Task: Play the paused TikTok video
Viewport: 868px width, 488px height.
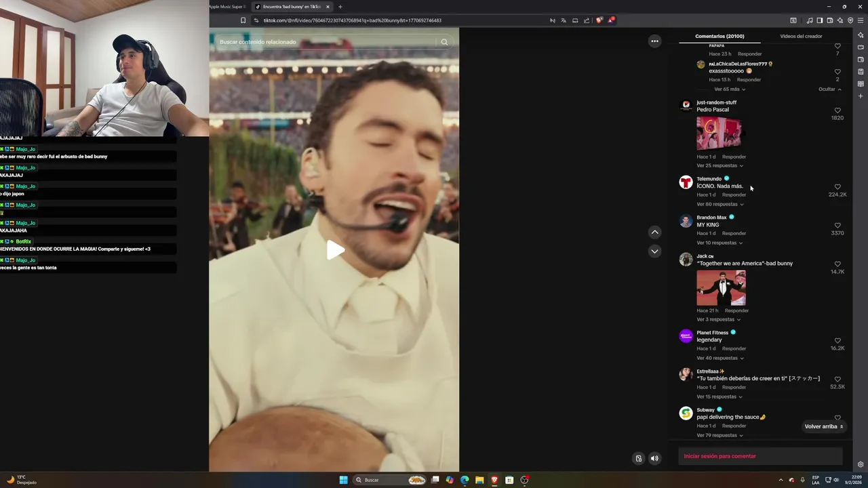Action: click(x=335, y=250)
